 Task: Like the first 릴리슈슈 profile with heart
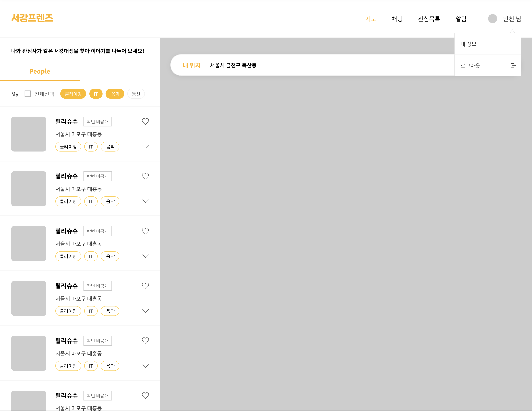click(145, 122)
